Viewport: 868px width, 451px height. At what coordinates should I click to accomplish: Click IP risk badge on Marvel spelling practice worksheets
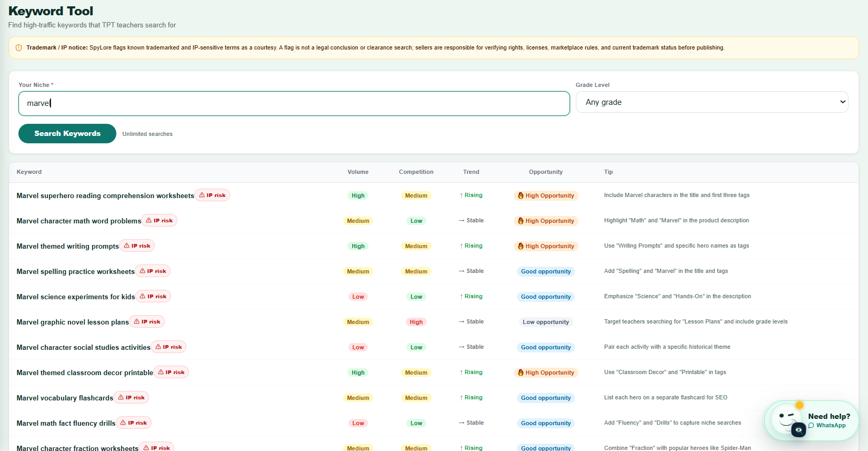[x=153, y=271]
